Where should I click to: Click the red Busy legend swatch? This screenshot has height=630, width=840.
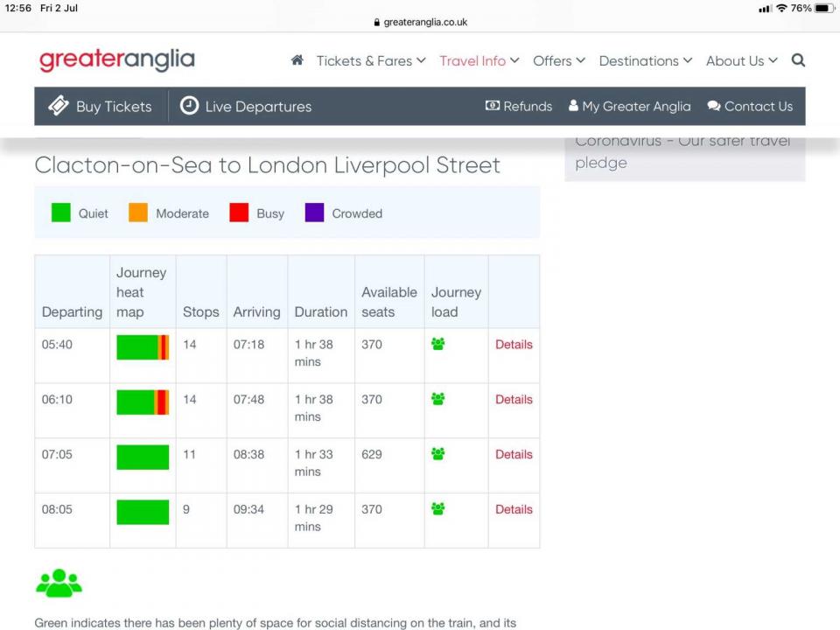(239, 213)
